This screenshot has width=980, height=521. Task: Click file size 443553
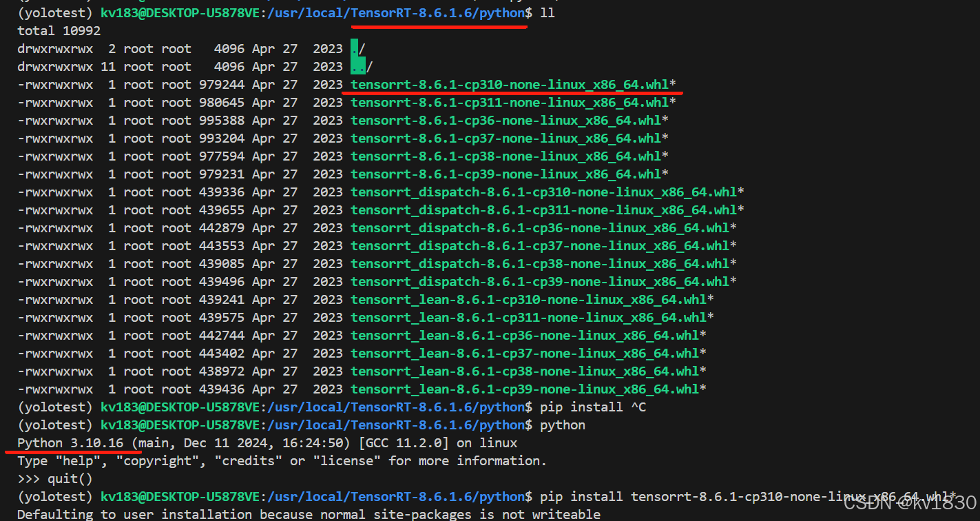pos(222,246)
